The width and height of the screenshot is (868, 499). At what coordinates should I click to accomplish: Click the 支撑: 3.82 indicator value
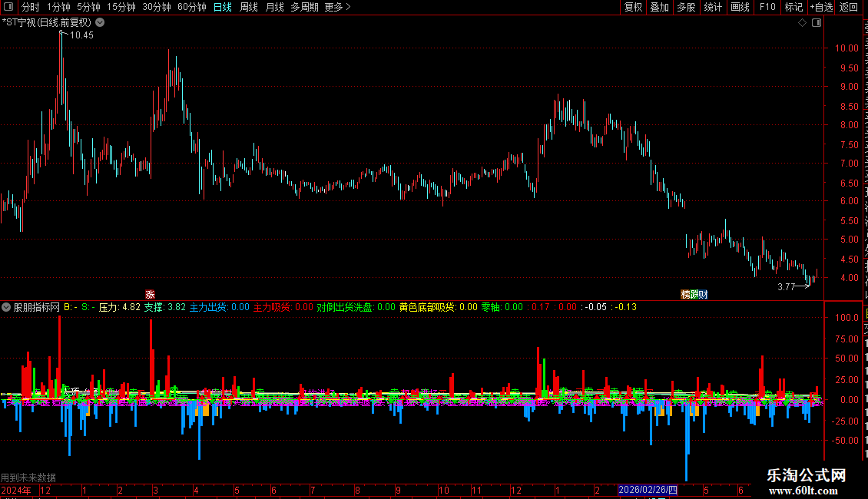pos(165,307)
